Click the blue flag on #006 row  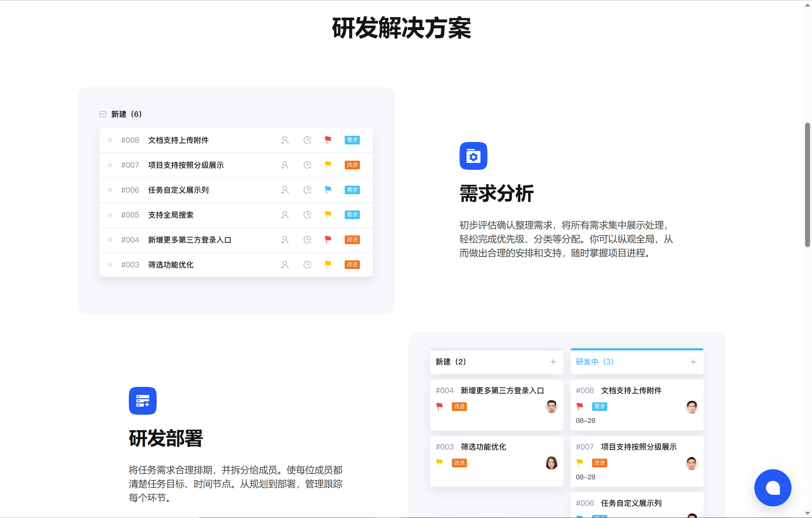click(x=328, y=190)
